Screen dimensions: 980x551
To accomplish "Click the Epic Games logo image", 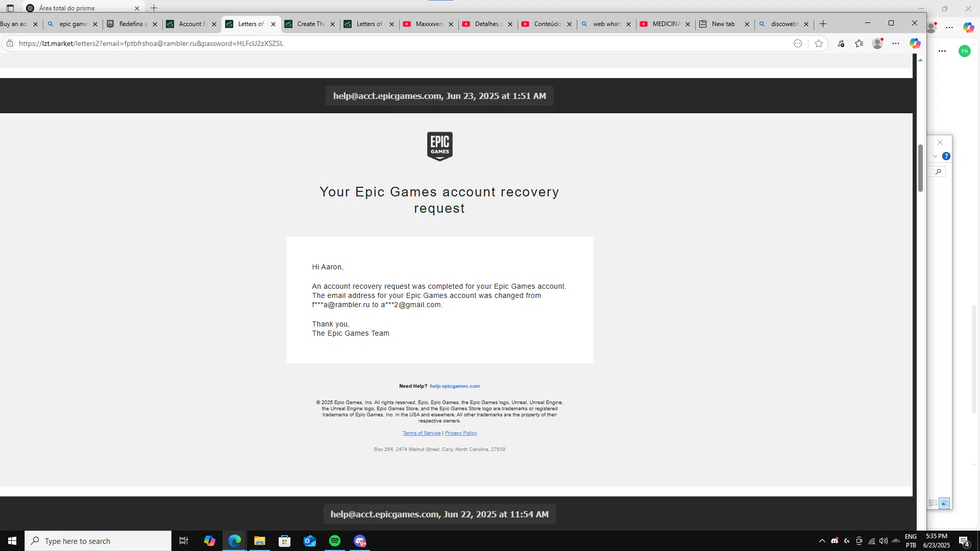I will [439, 146].
